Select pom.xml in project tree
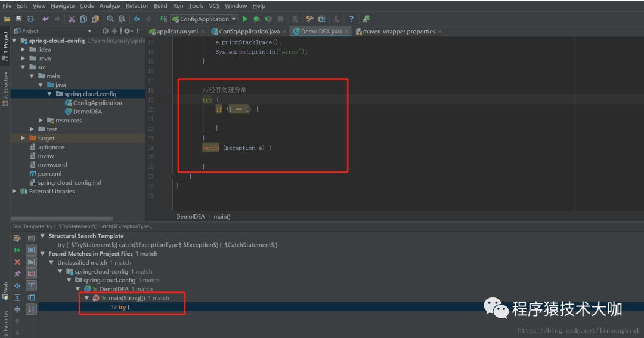644x338 pixels. (49, 174)
